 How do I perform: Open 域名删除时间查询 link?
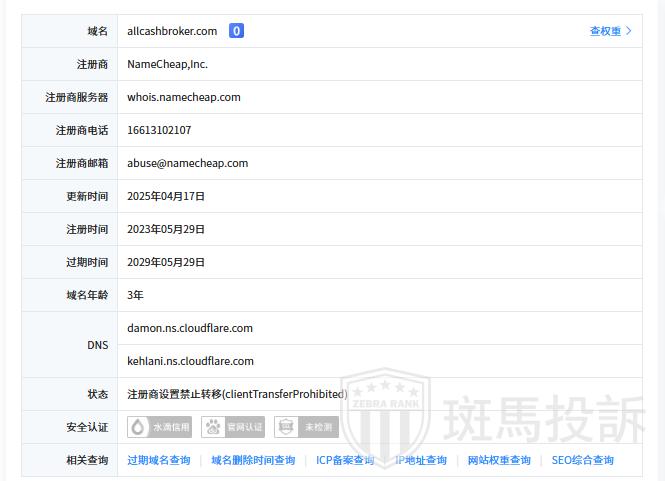pos(253,460)
